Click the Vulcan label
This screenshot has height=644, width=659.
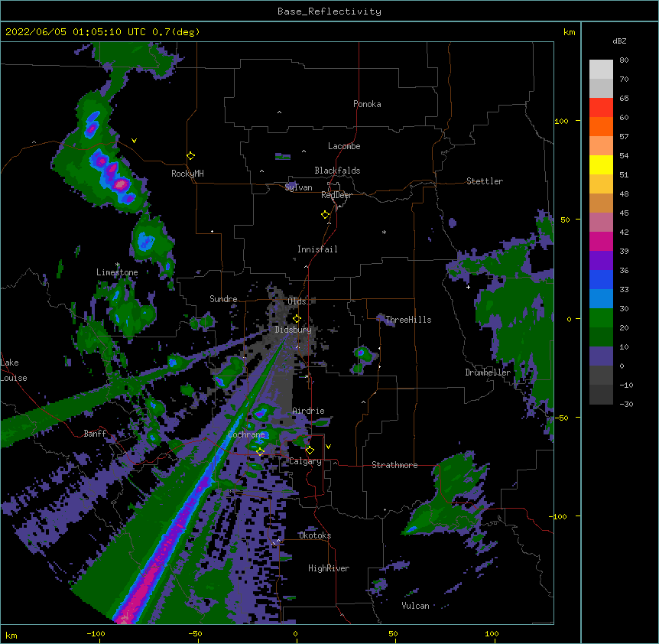[x=415, y=606]
